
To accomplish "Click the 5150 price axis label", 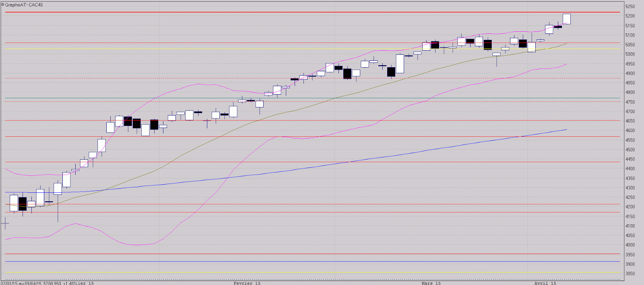I will pos(630,26).
